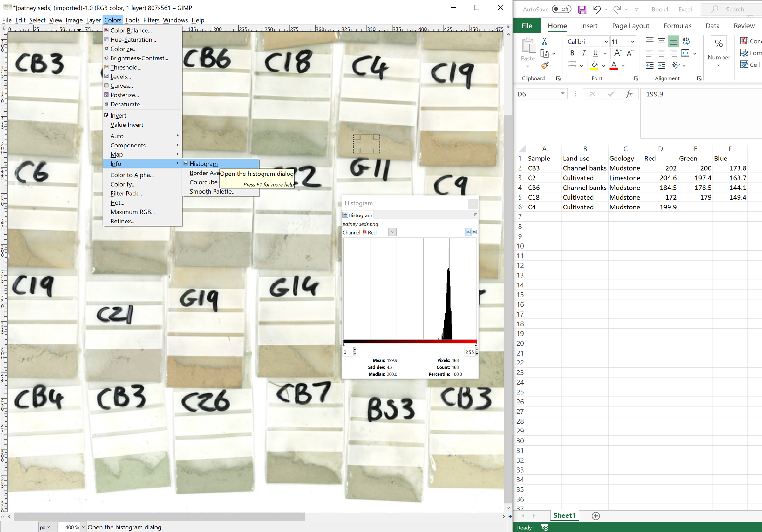Open the Formulas ribbon tab
Viewport: 762px width, 532px height.
pos(677,26)
